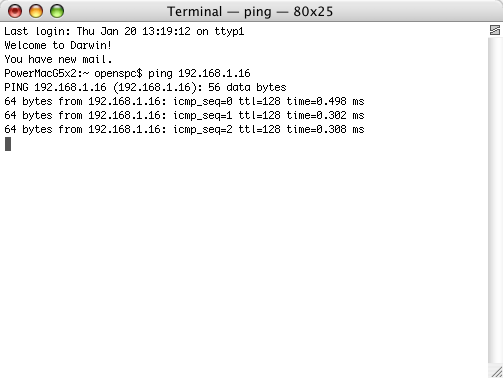Zoom the window with the green button
This screenshot has height=378, width=503.
[x=57, y=11]
